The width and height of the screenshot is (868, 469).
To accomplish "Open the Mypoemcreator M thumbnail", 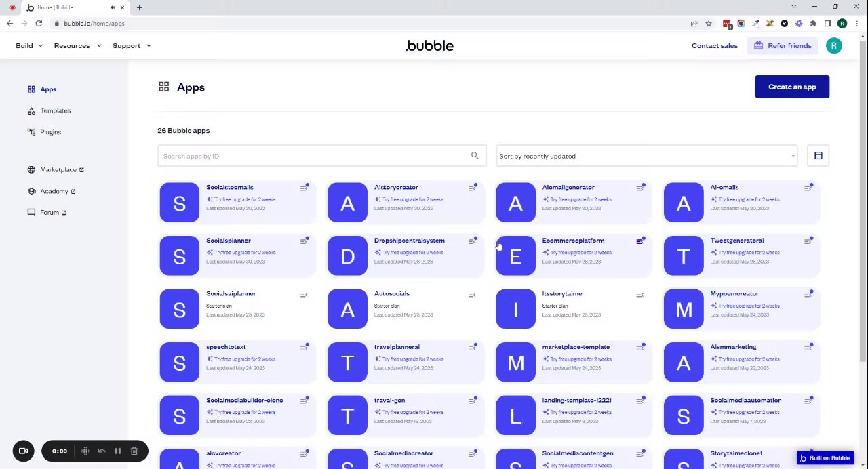I will 684,309.
